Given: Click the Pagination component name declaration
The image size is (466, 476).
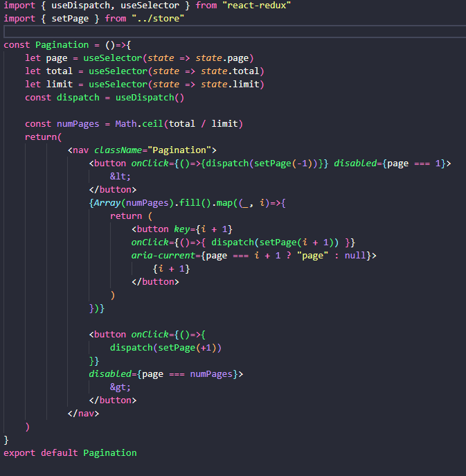Looking at the screenshot, I should click(x=62, y=45).
